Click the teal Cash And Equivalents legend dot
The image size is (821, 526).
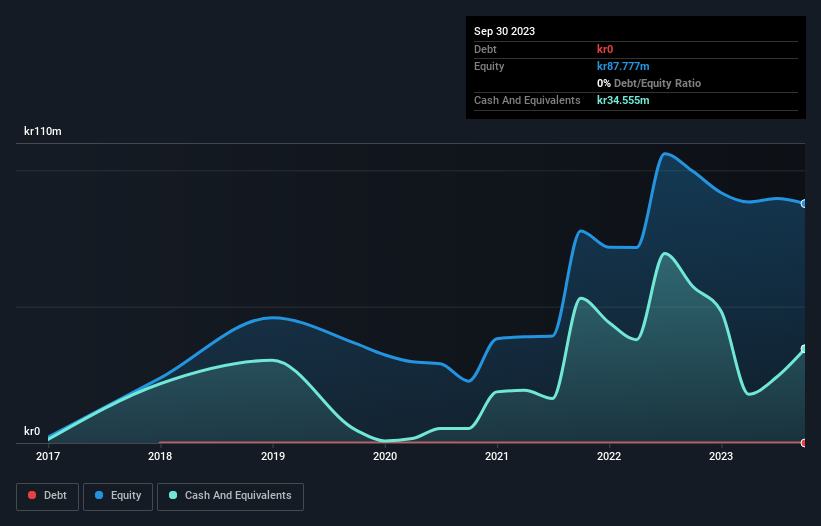coord(173,495)
